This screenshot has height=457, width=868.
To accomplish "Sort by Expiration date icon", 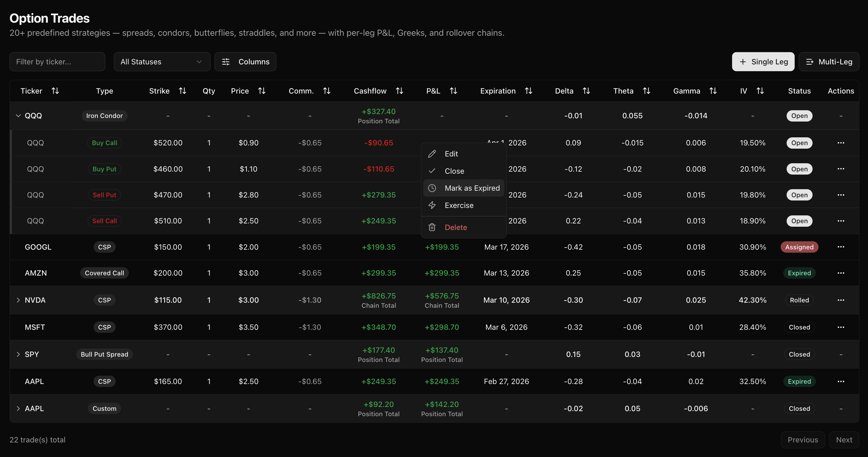I will [x=528, y=91].
